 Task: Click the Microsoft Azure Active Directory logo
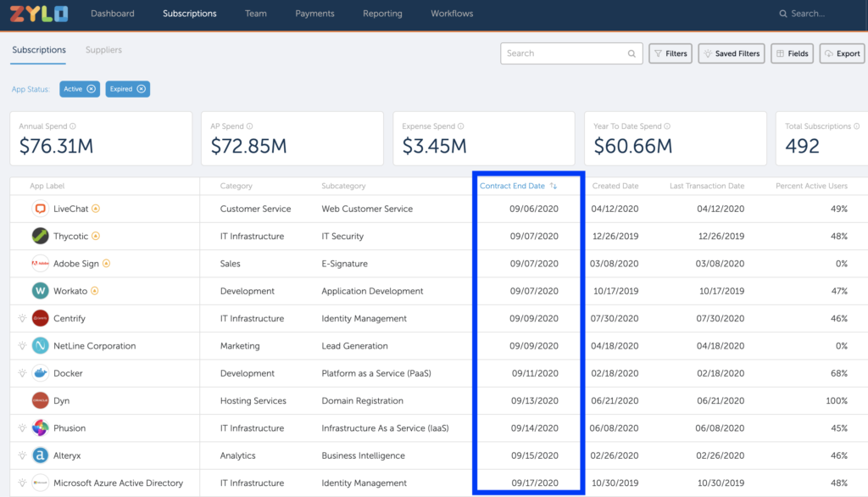pyautogui.click(x=40, y=483)
